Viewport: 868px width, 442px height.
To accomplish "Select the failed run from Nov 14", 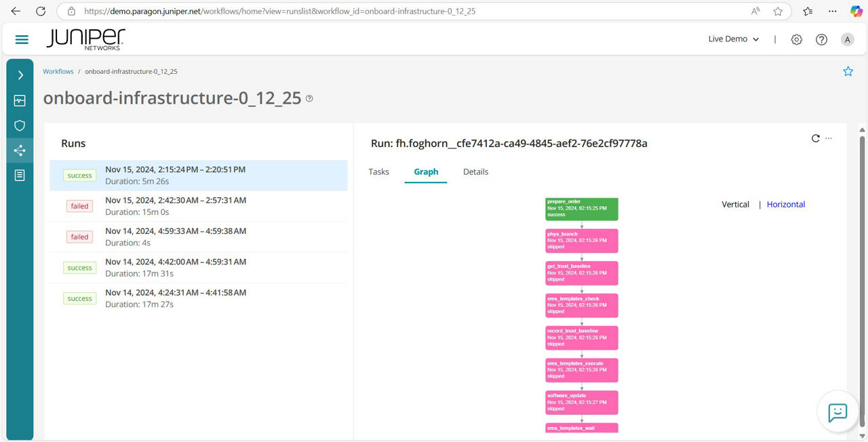I will click(x=174, y=236).
